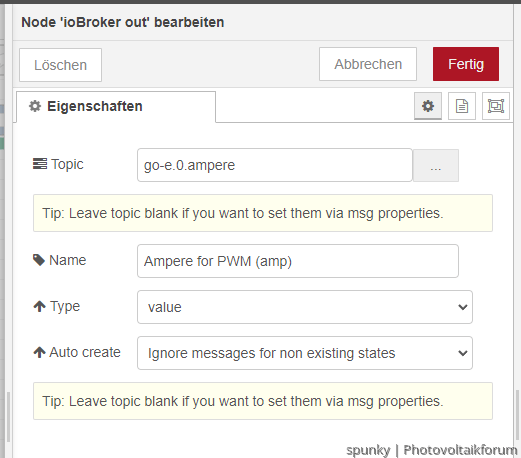Confirm changes with Fertig button
This screenshot has height=458, width=521.
tap(466, 64)
